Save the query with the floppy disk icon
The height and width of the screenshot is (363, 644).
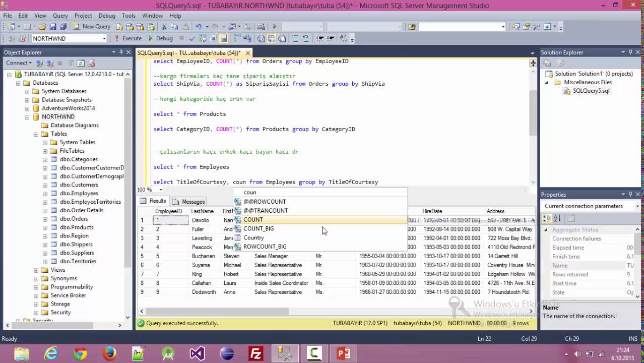pos(53,27)
